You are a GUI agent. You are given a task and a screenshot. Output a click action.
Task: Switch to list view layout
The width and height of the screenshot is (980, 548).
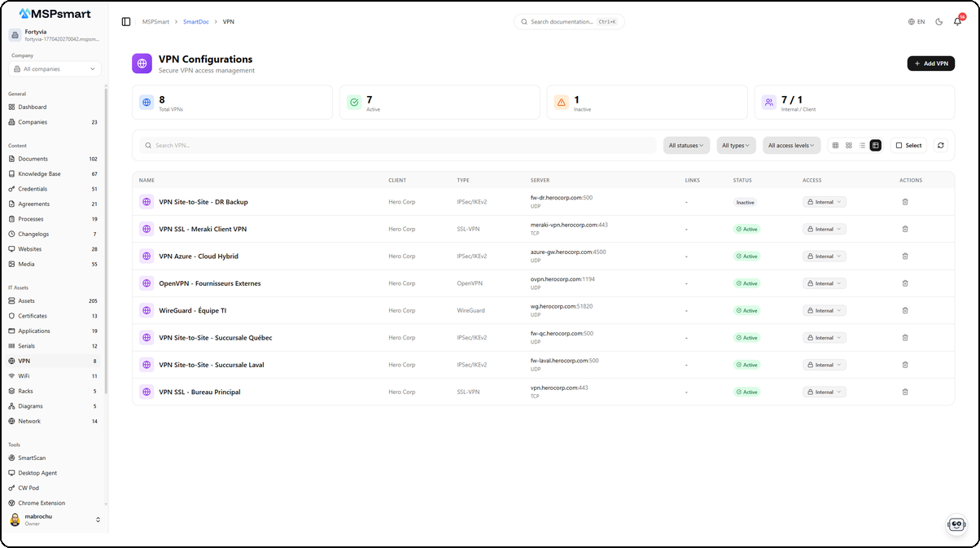tap(862, 145)
